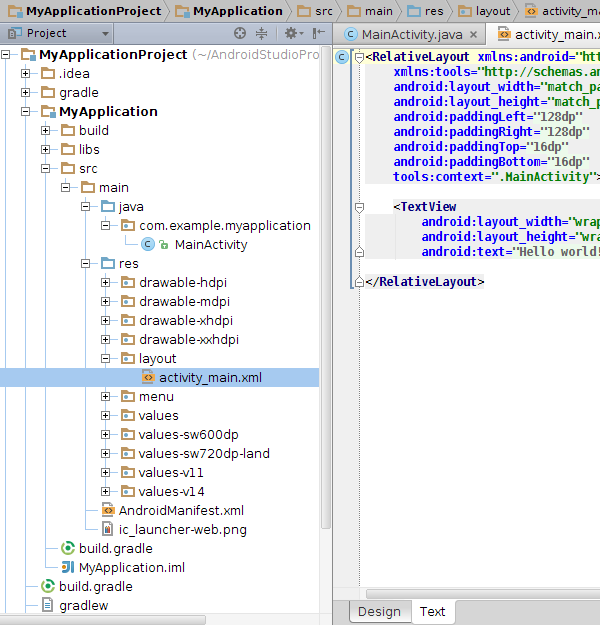
Task: Fold the RelativeLayout tag in editor
Action: 358,57
